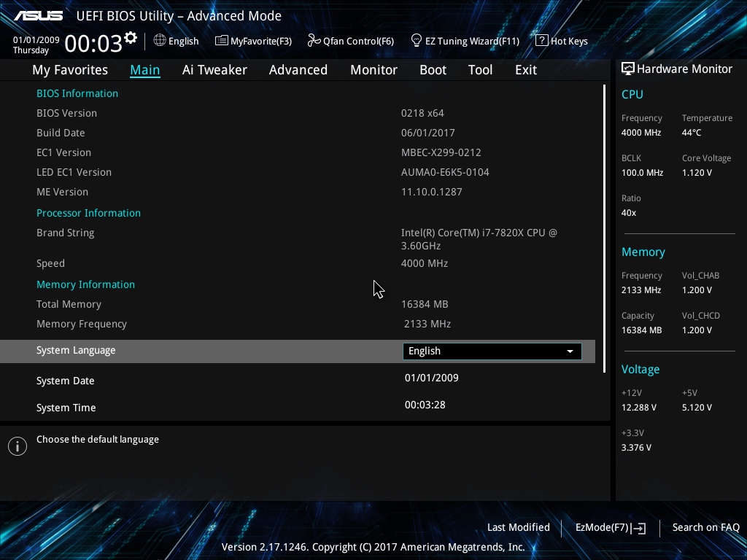747x560 pixels.
Task: Click the 01/01/2009 Thursday date at top
Action: point(36,45)
